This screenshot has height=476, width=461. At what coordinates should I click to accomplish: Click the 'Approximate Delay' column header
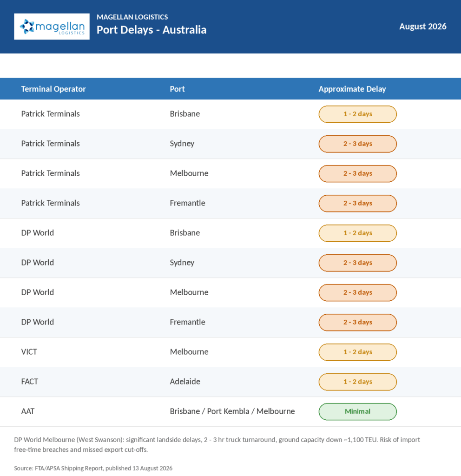click(352, 89)
